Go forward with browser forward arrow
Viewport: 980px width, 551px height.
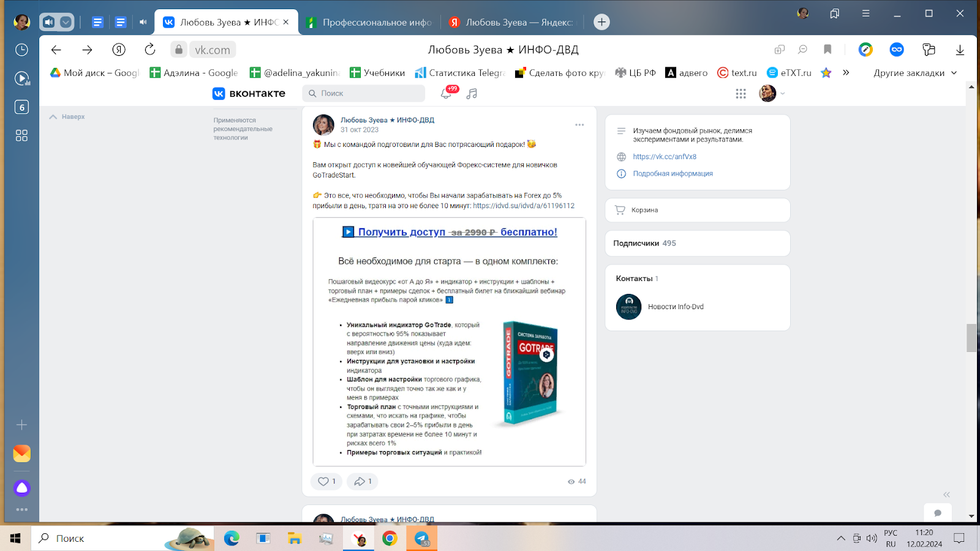pos(87,50)
